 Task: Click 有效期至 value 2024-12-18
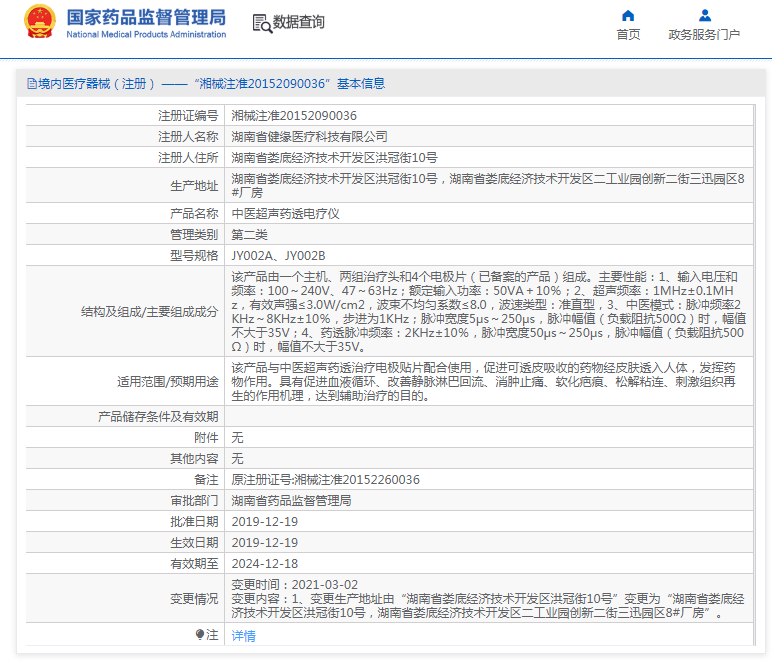(x=264, y=564)
